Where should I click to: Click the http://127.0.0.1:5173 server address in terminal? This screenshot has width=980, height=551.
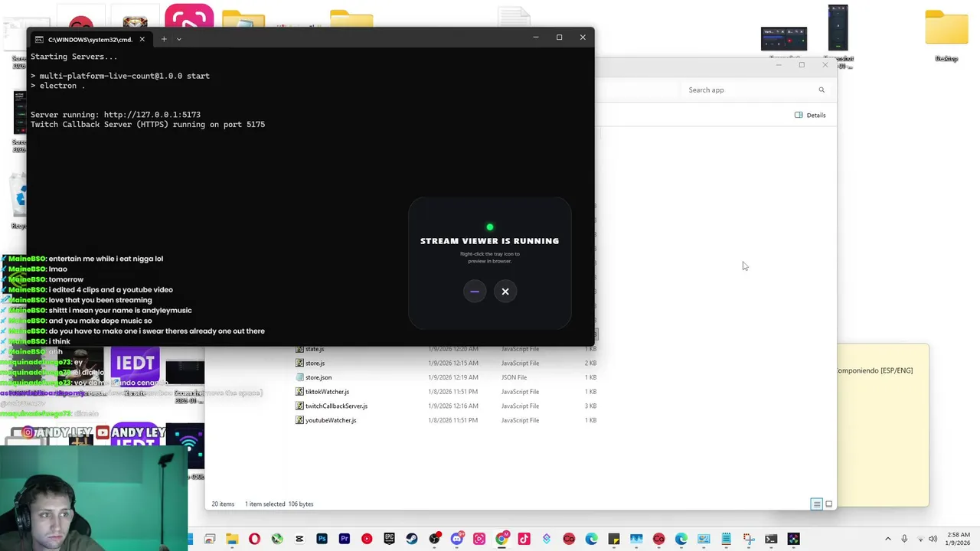(x=152, y=115)
